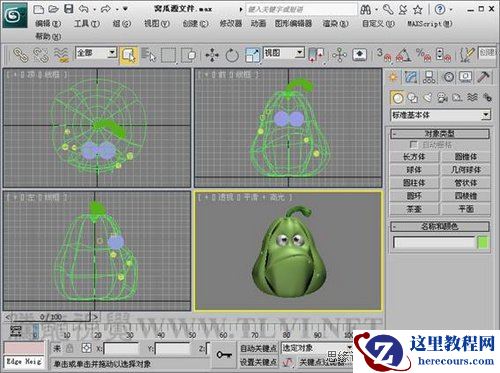Switch to the Create panel sun tab
Screen dimensions: 500x373
click(x=393, y=77)
